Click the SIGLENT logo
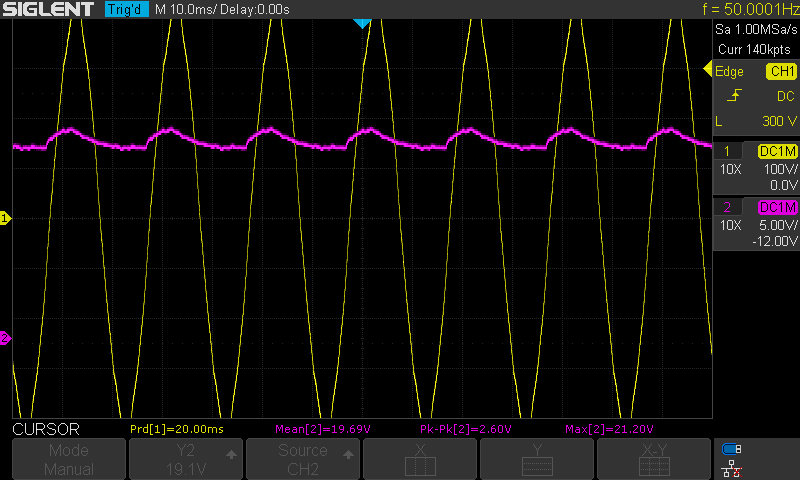 [48, 9]
